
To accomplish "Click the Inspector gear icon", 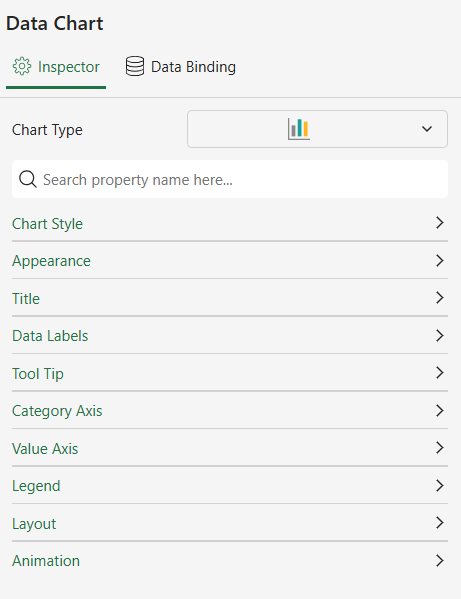I will 22,66.
